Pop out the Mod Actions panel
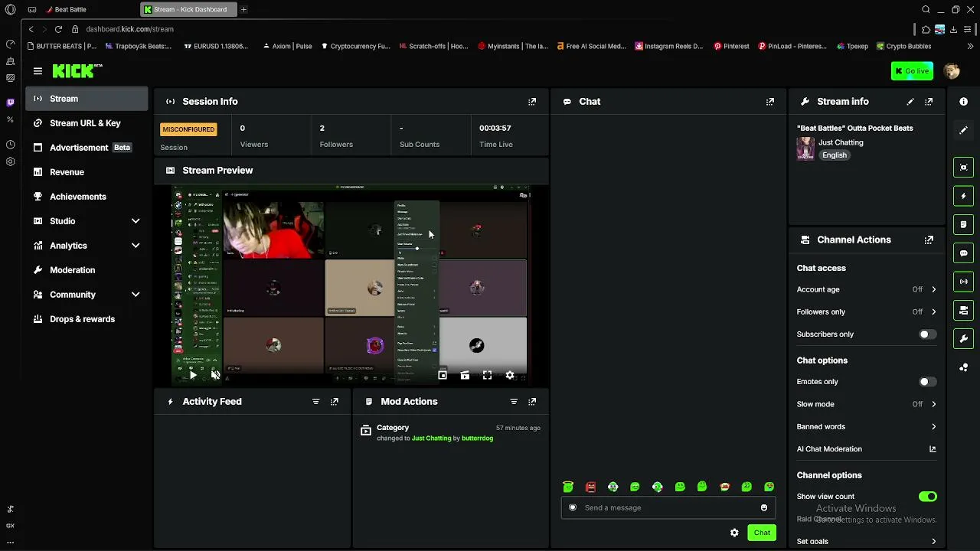Screen dimensions: 980x551 point(532,402)
